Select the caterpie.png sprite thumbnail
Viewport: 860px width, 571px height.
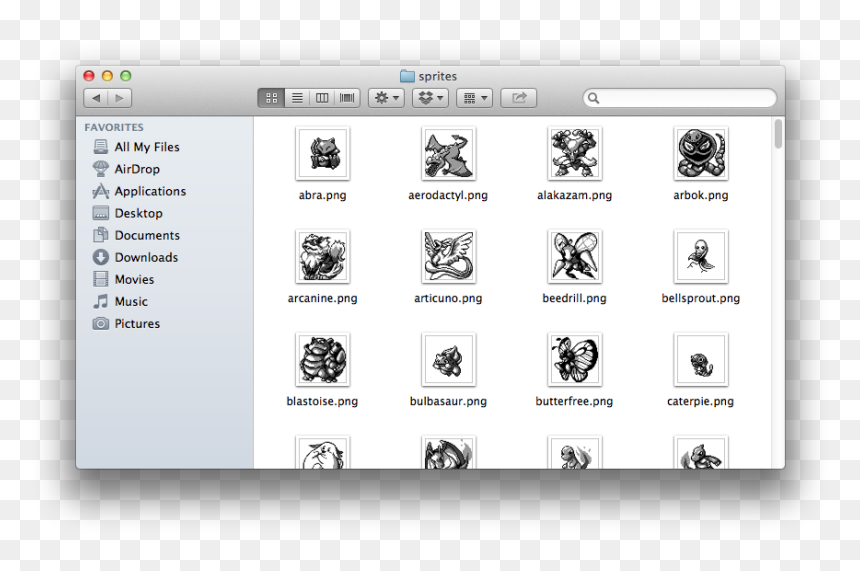click(x=701, y=360)
